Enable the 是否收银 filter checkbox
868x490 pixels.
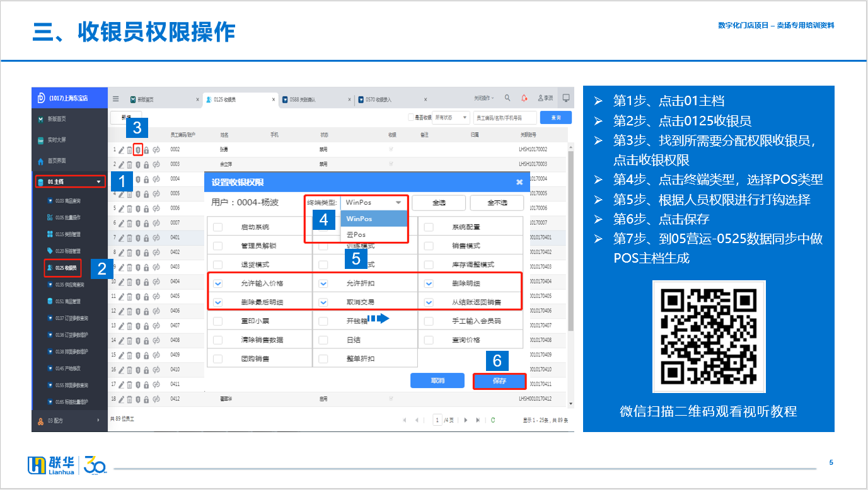[x=411, y=117]
